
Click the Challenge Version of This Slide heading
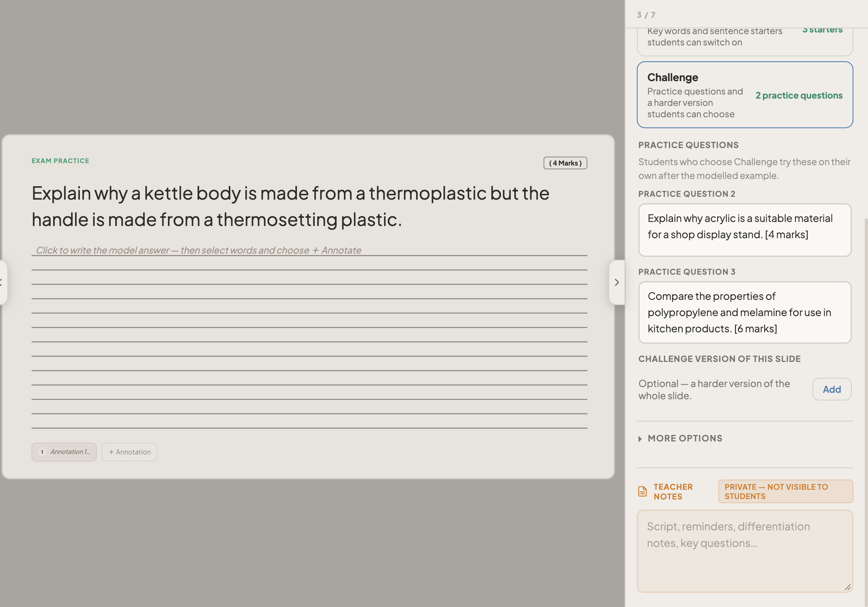click(720, 359)
